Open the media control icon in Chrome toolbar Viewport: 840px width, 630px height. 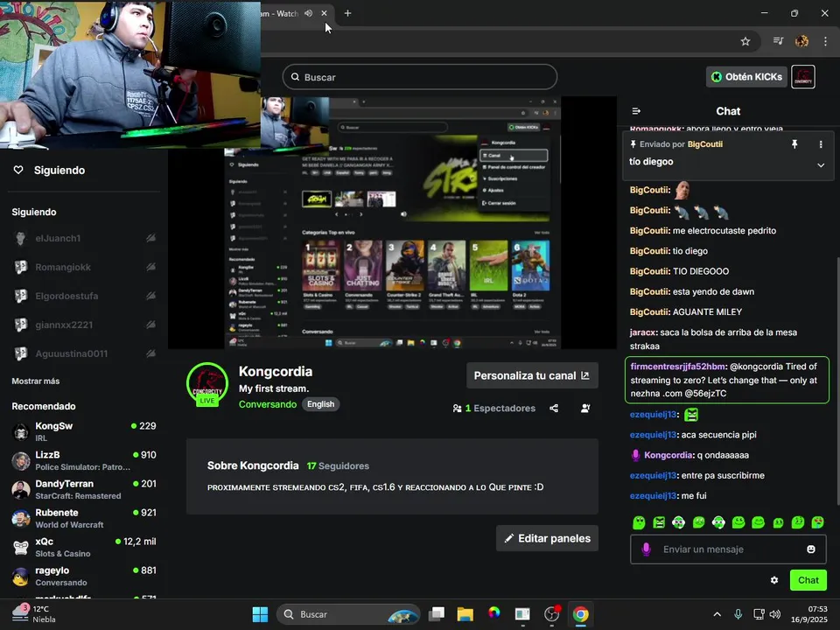(x=779, y=41)
